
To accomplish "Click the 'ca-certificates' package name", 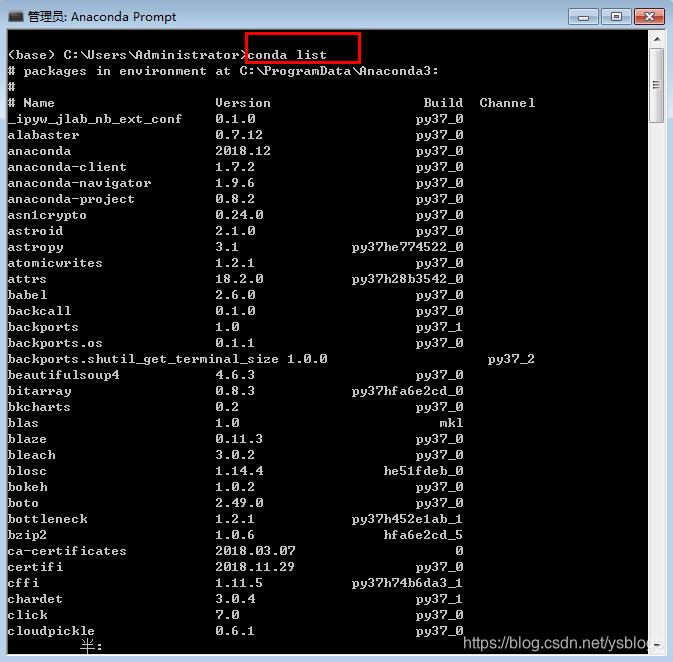I will 67,551.
